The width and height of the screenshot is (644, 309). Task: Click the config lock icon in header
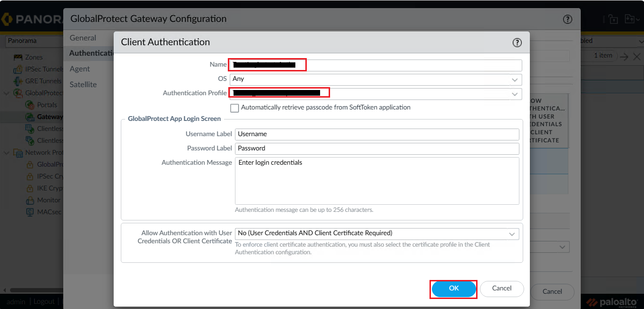pos(613,20)
